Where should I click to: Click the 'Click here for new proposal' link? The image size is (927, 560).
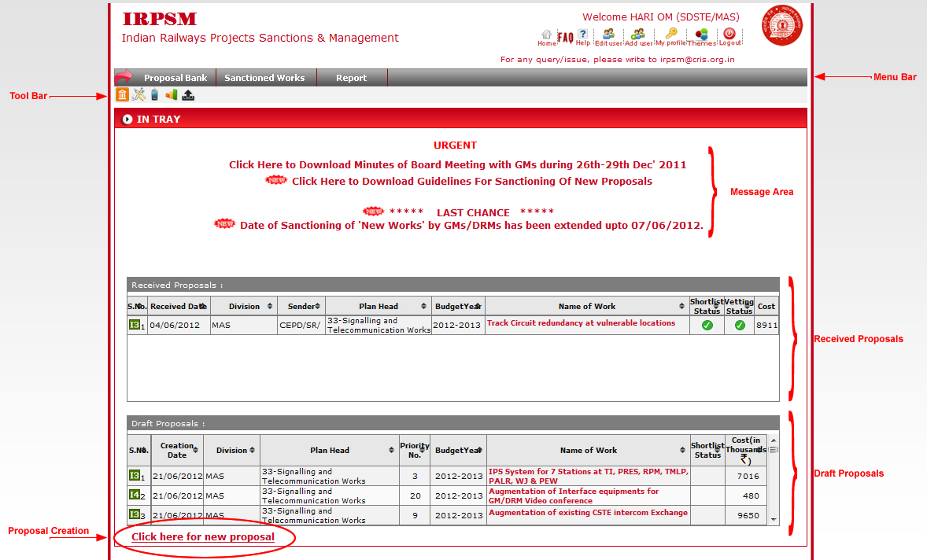coord(203,537)
